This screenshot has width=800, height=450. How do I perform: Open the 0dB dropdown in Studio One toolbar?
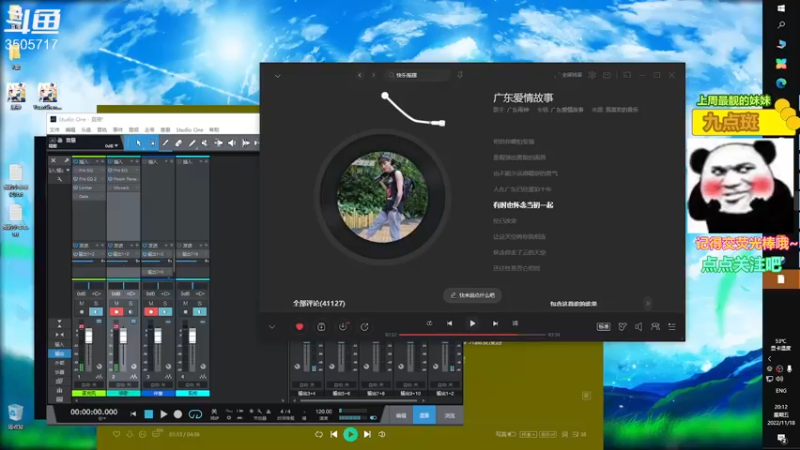tap(111, 146)
